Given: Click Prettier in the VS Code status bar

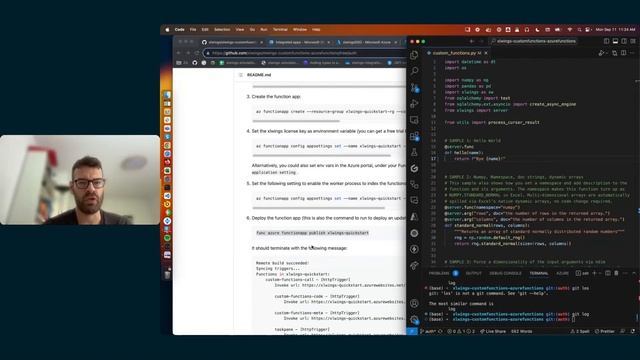Looking at the screenshot, I should [604, 331].
